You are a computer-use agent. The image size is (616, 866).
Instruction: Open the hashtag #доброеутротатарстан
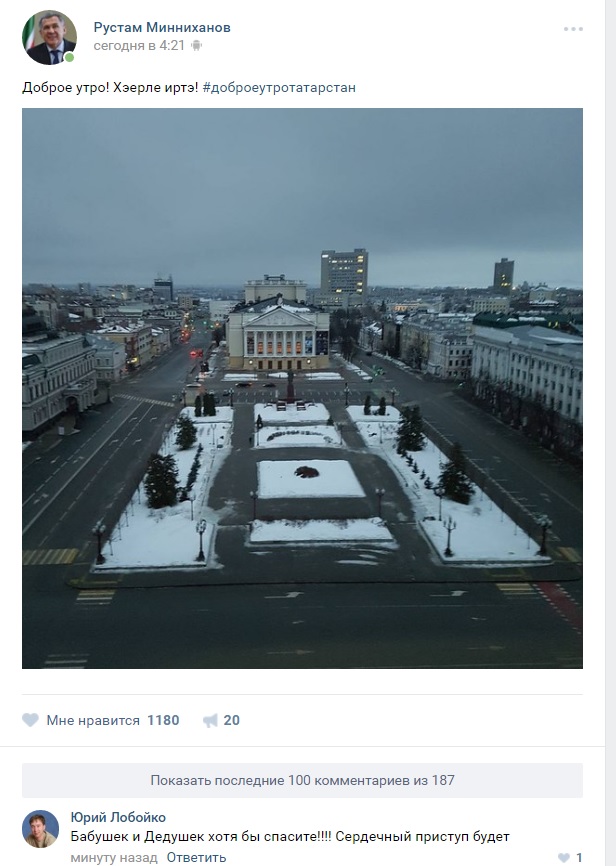279,87
